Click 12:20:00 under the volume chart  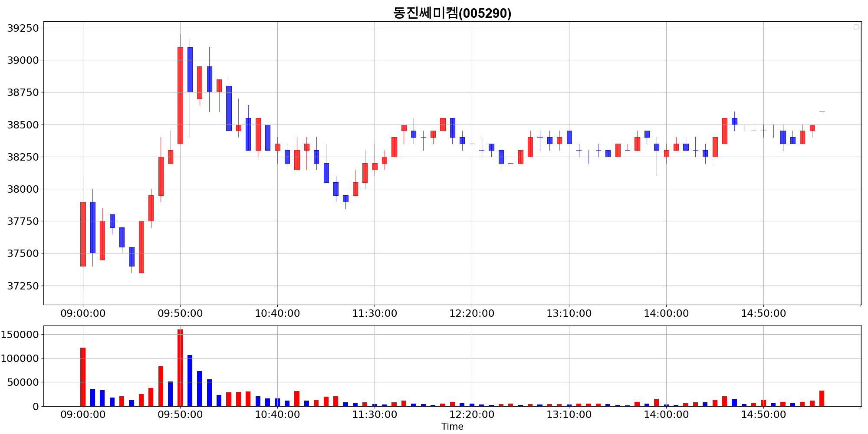tap(472, 414)
